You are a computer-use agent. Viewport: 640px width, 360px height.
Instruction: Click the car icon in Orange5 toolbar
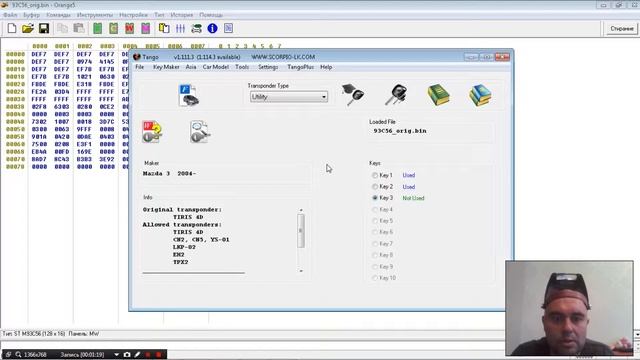click(x=196, y=28)
